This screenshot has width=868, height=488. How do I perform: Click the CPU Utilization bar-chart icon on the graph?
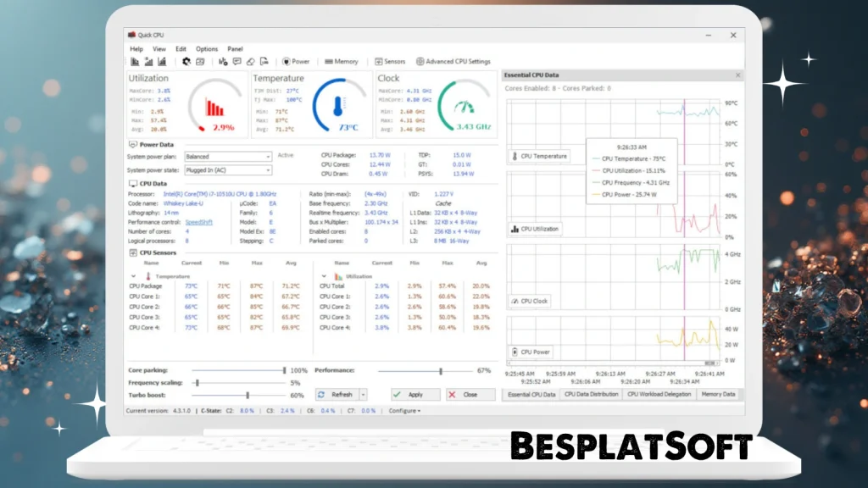[x=515, y=229]
